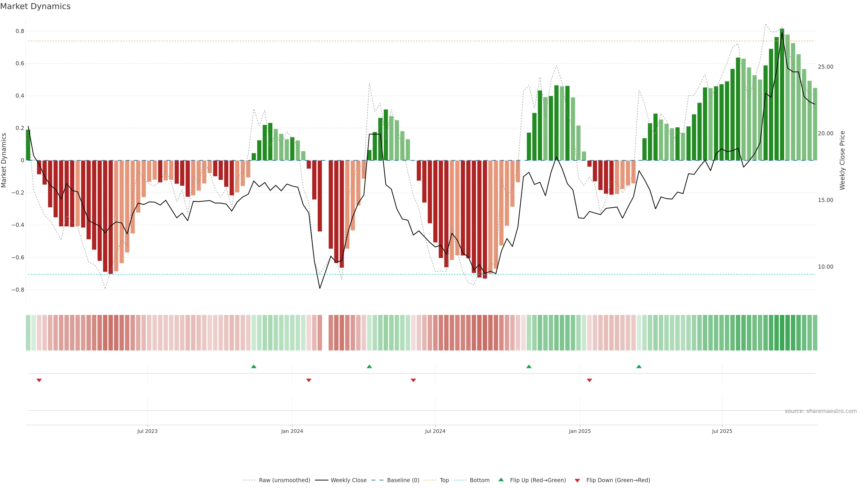The image size is (868, 488).
Task: Toggle the Top legend entry
Action: 444,480
